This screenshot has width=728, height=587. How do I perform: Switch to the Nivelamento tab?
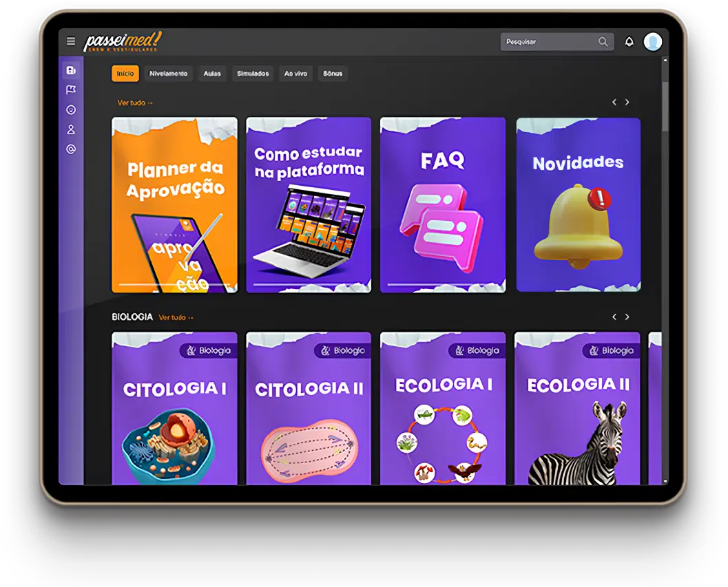coord(168,74)
